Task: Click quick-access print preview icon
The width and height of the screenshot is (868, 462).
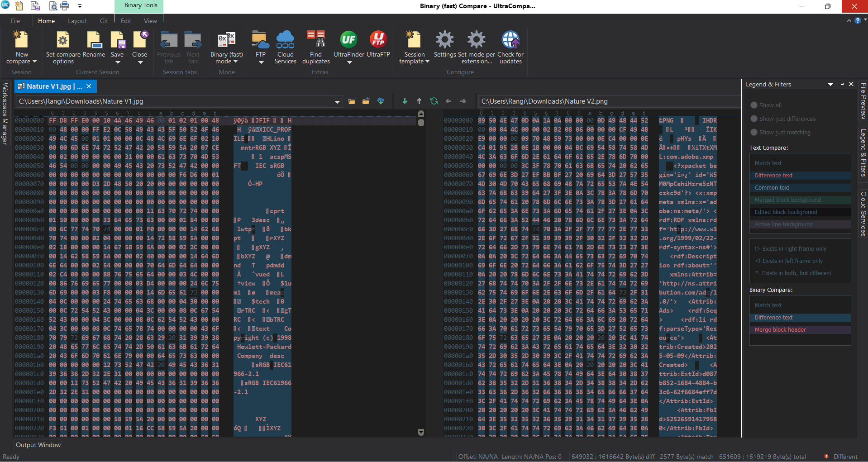Action: (x=53, y=6)
